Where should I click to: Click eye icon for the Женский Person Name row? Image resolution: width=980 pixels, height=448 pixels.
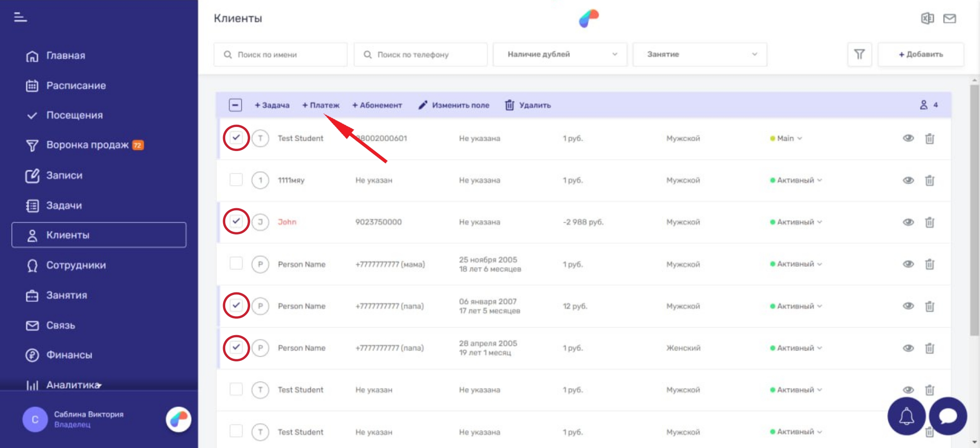(908, 348)
